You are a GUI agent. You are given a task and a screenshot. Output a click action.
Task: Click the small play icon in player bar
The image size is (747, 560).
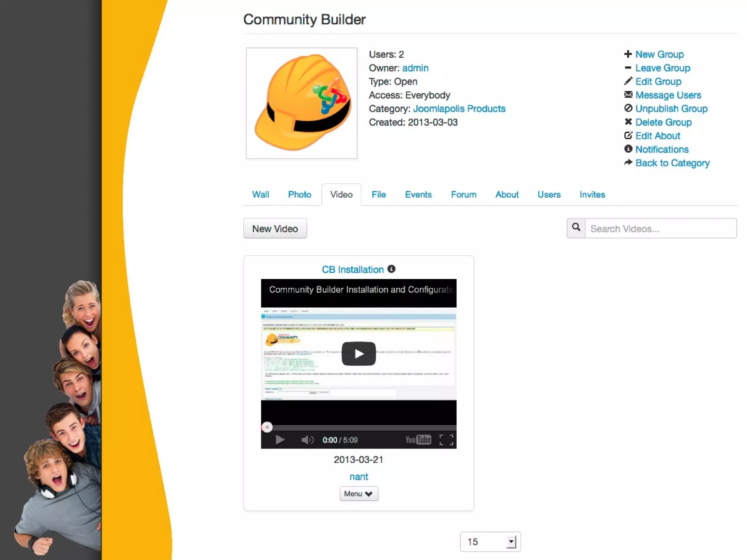click(280, 440)
